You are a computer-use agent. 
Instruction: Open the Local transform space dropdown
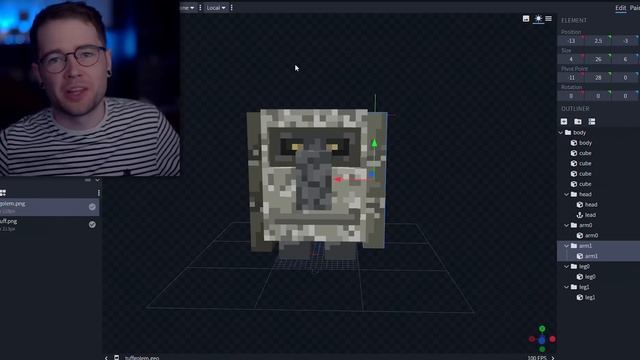coord(216,8)
